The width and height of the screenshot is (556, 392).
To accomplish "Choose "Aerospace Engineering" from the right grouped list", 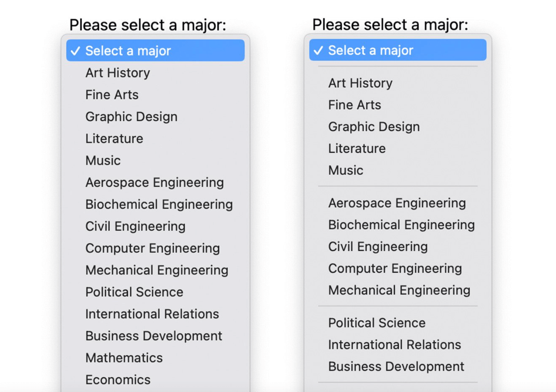I will point(396,203).
